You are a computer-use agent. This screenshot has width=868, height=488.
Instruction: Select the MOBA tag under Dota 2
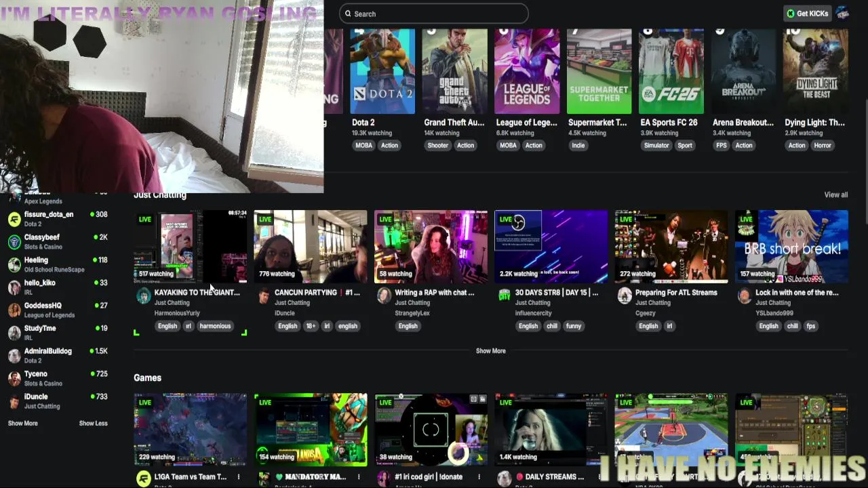[x=364, y=145]
